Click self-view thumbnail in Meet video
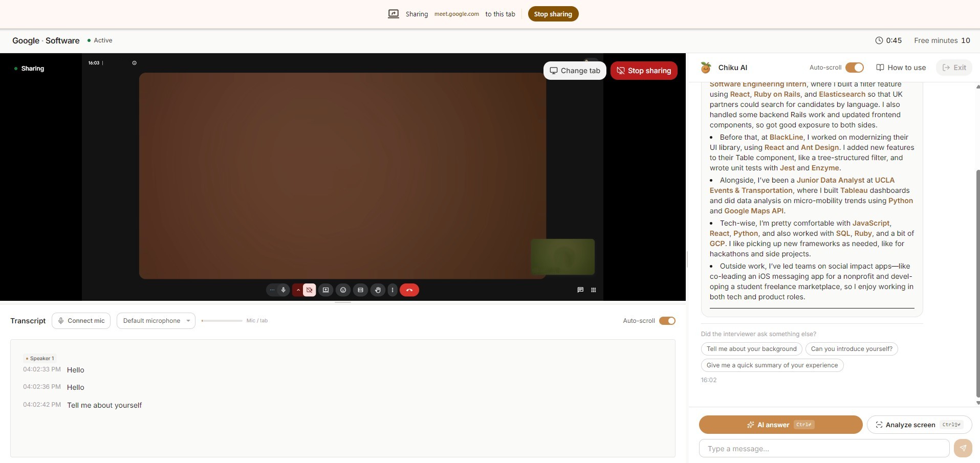Screen dimensions: 980x463 (x=562, y=257)
